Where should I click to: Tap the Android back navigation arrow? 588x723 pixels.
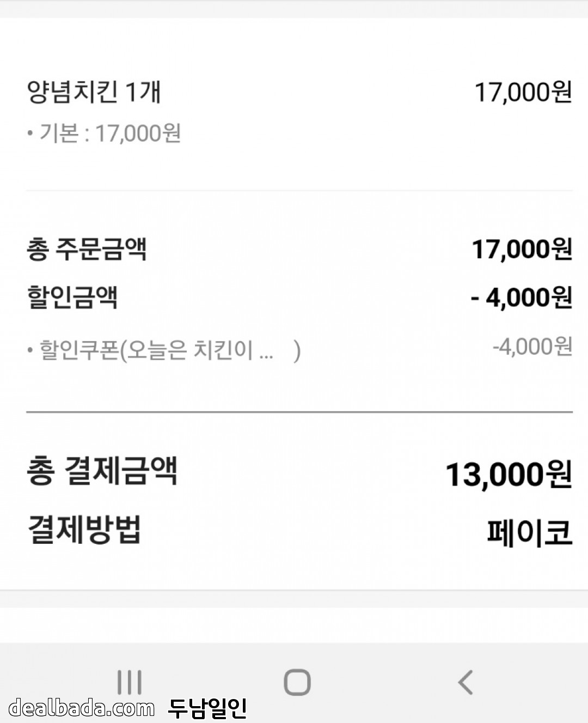tap(465, 682)
